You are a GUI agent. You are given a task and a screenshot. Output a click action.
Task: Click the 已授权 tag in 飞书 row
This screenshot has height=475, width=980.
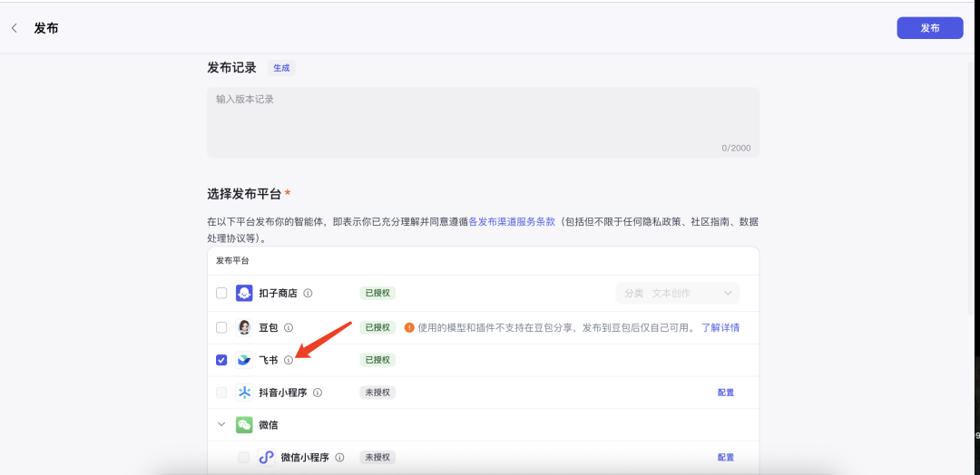pos(377,360)
